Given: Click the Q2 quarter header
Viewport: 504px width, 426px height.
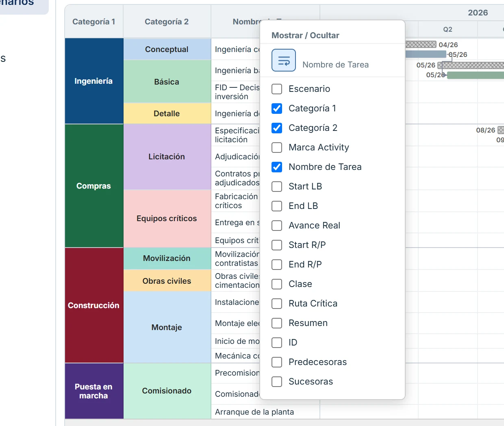Looking at the screenshot, I should click(448, 29).
